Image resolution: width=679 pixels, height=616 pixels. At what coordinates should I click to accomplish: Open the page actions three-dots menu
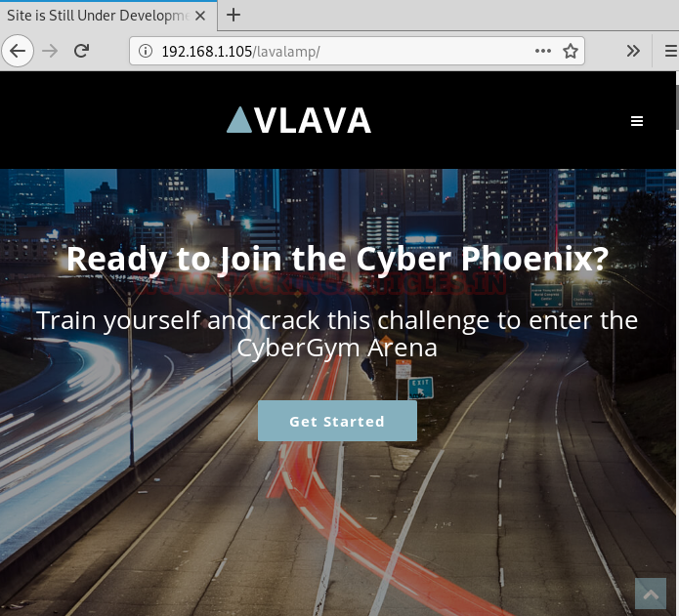pos(543,51)
